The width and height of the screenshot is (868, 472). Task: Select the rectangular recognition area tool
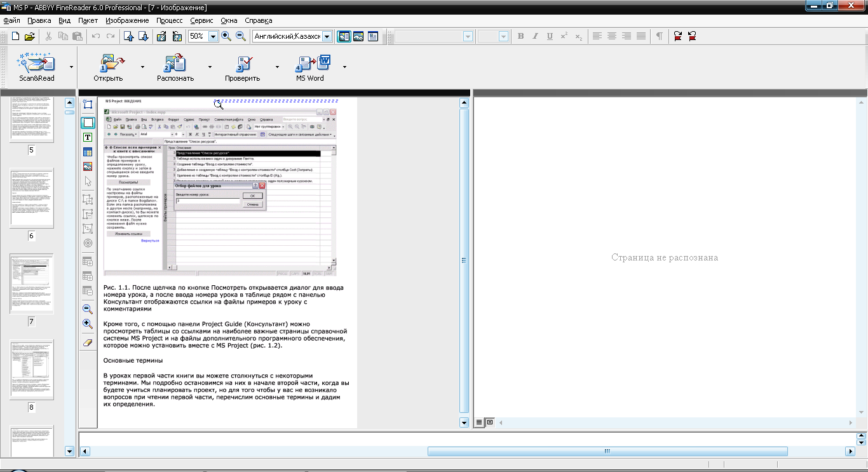click(88, 123)
